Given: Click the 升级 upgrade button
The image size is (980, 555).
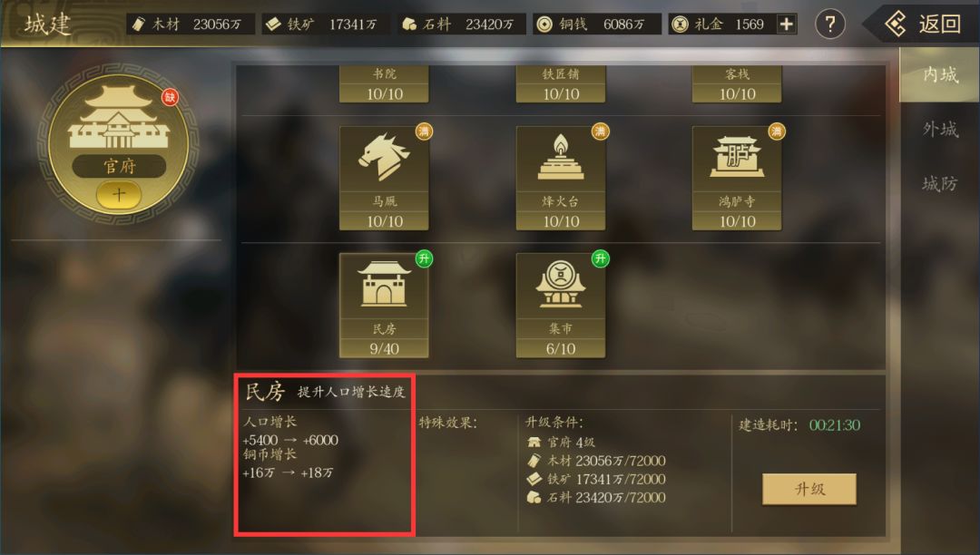Looking at the screenshot, I should click(808, 489).
